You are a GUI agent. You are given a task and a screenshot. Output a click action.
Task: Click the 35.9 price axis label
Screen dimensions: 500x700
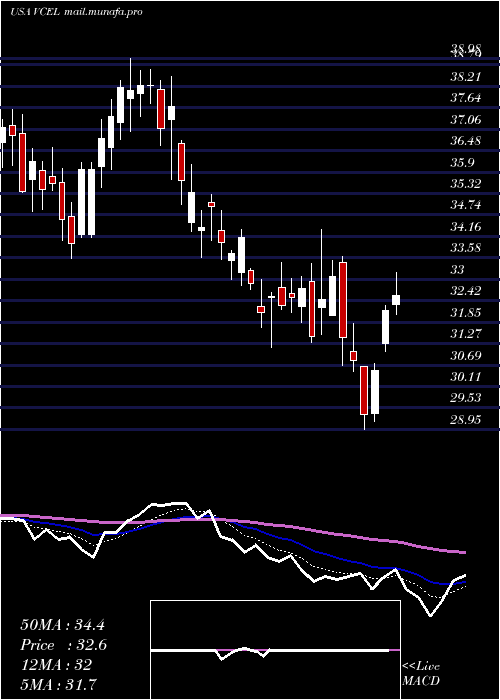click(x=462, y=162)
